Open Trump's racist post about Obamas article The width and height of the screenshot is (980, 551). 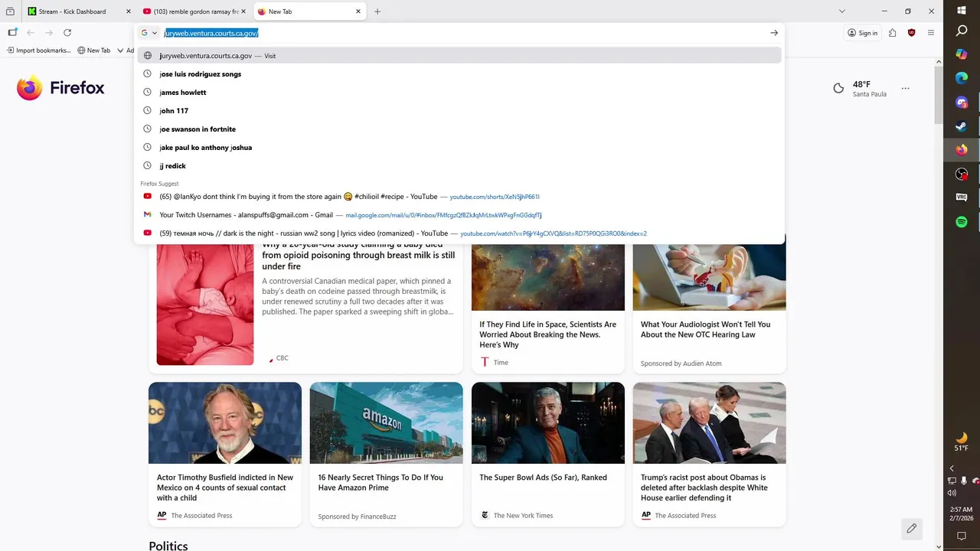704,487
